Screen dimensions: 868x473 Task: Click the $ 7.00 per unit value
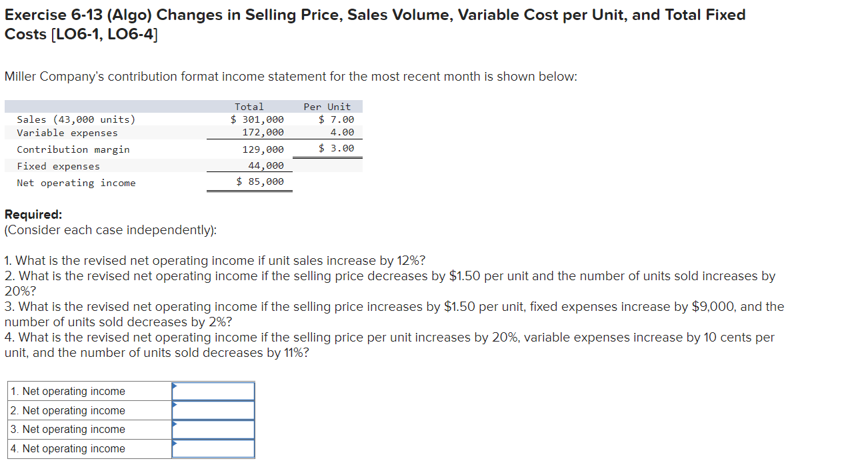coord(337,119)
